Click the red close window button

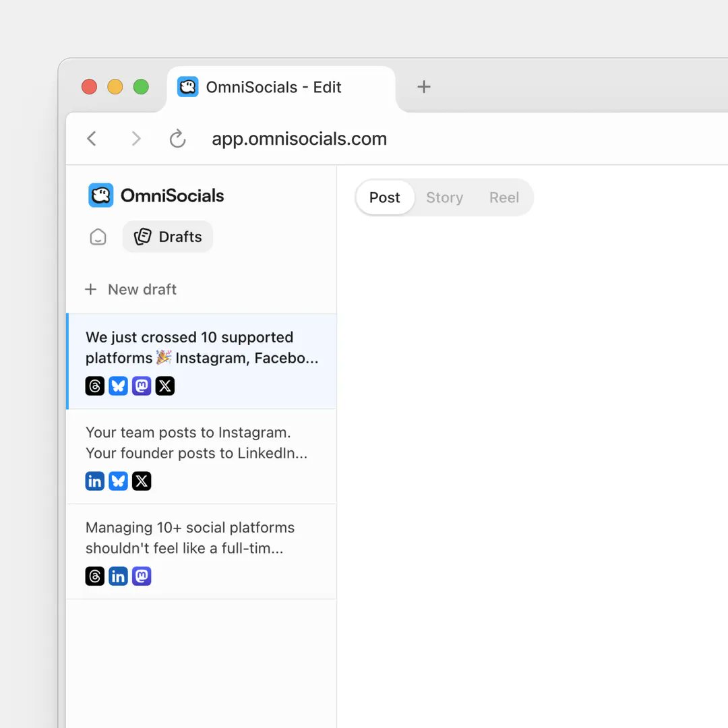[x=89, y=87]
